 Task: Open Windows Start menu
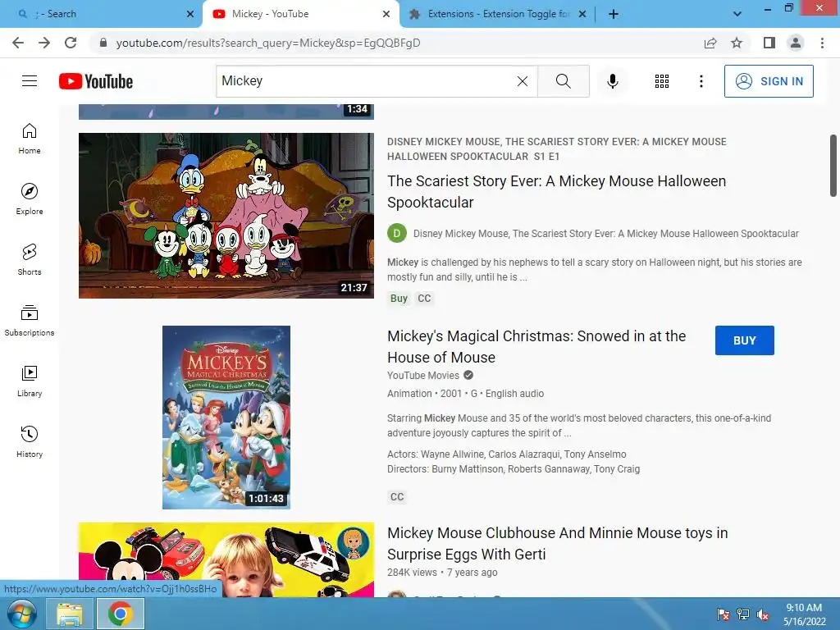click(21, 614)
